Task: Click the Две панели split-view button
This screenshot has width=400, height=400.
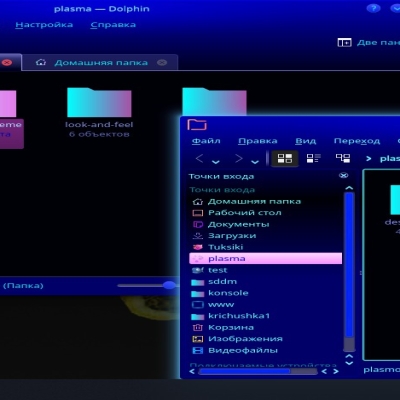Action: [x=368, y=43]
